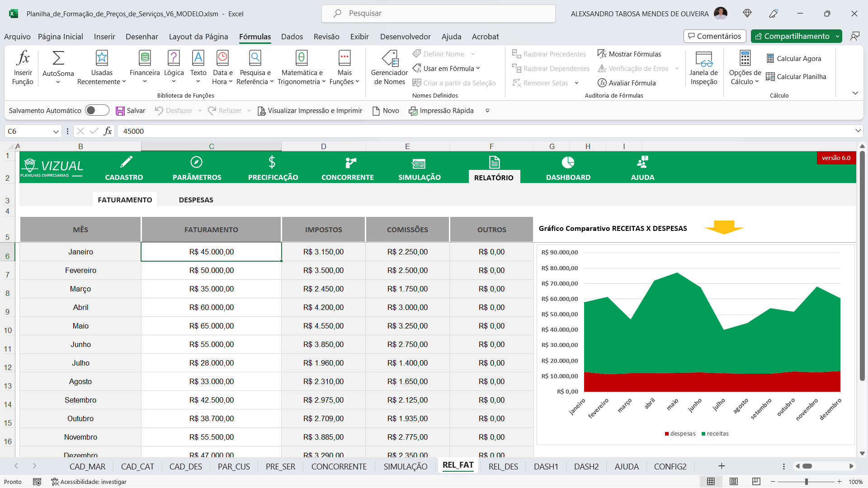
Task: Switch to Normal view in status bar
Action: [711, 482]
